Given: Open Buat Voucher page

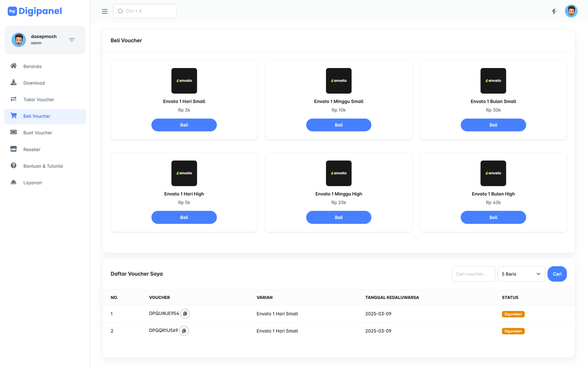Looking at the screenshot, I should [45, 133].
